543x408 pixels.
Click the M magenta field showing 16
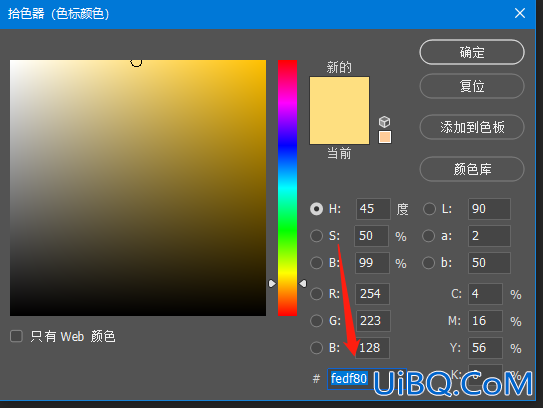(x=486, y=321)
